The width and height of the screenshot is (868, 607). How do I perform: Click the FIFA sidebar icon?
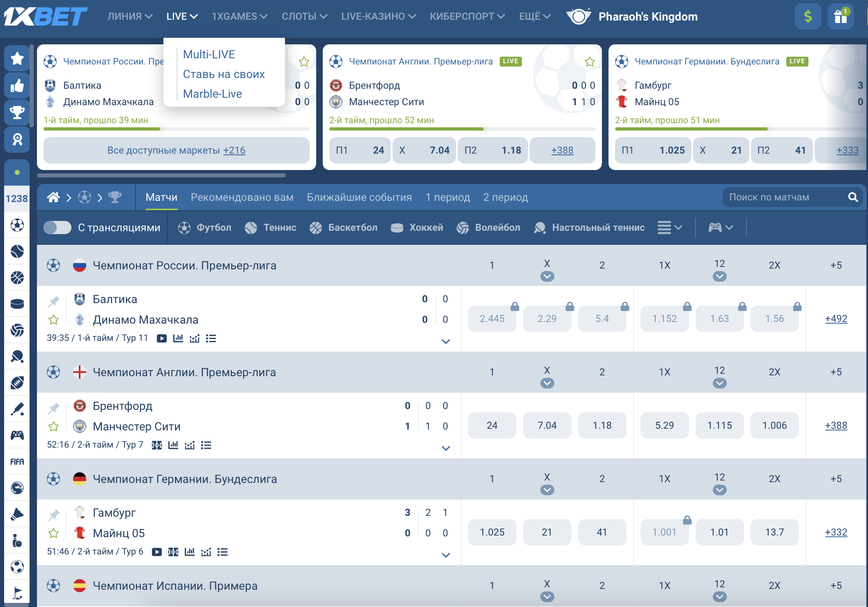coord(17,462)
